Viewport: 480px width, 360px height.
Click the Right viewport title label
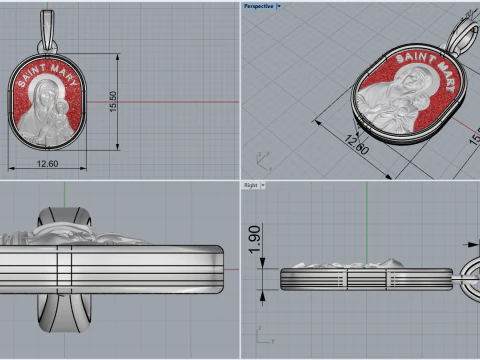click(x=251, y=185)
